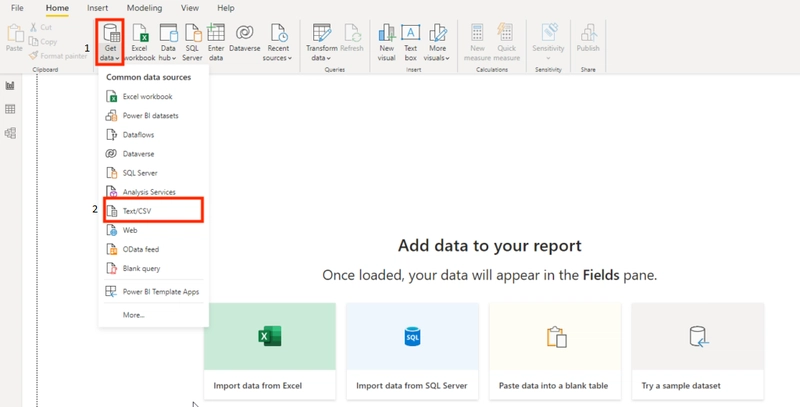Open the More visuals dropdown
The width and height of the screenshot is (800, 407).
click(437, 43)
